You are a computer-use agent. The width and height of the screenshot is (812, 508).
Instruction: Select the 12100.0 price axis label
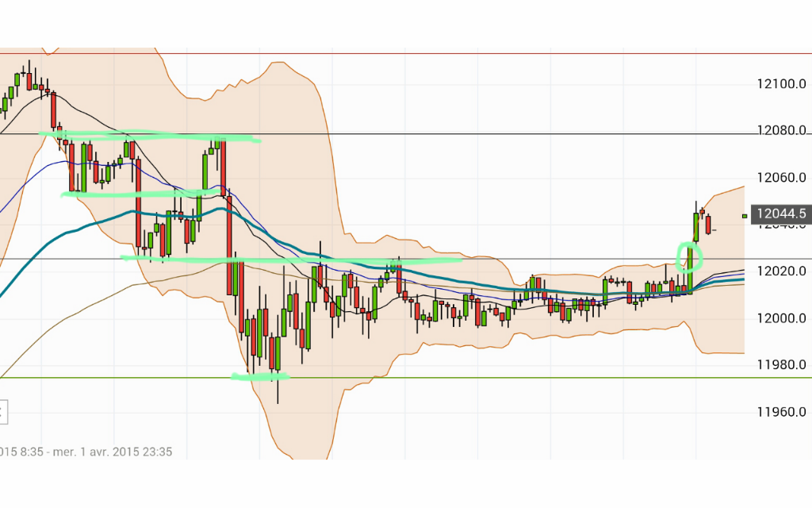pos(781,84)
